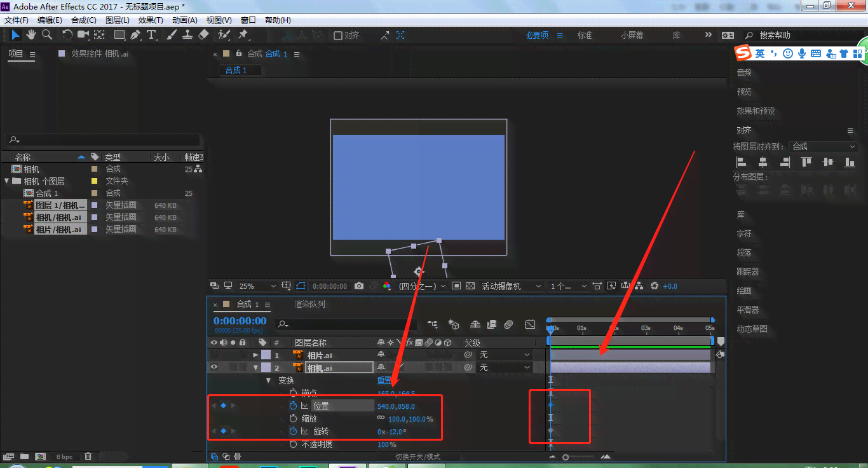Toggle the 缩放 stopwatch
Screen dimensions: 868x468
[293, 418]
